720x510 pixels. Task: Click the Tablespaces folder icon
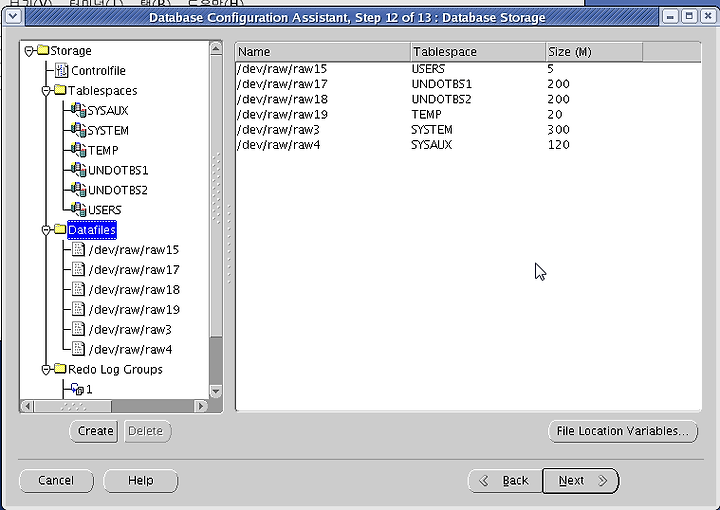[60, 90]
